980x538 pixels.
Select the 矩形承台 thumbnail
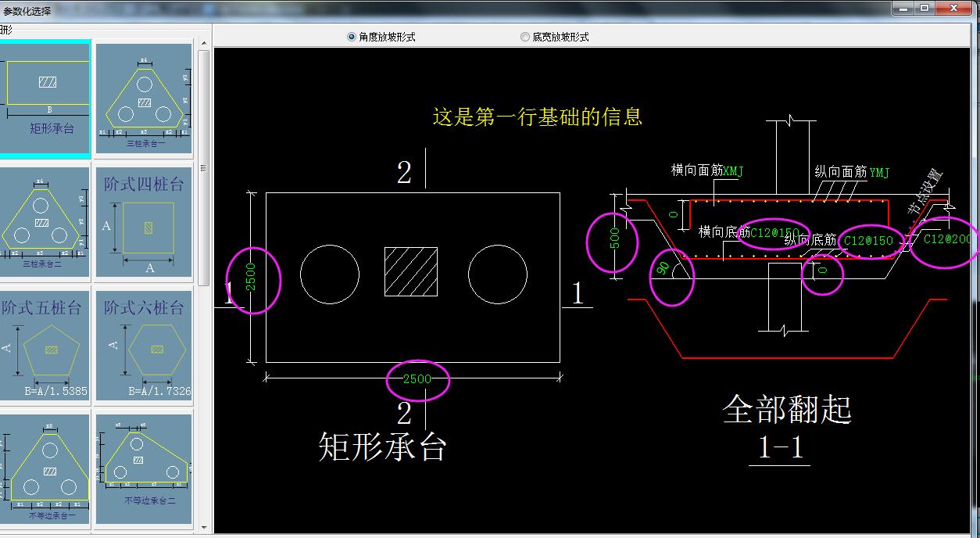[45, 99]
